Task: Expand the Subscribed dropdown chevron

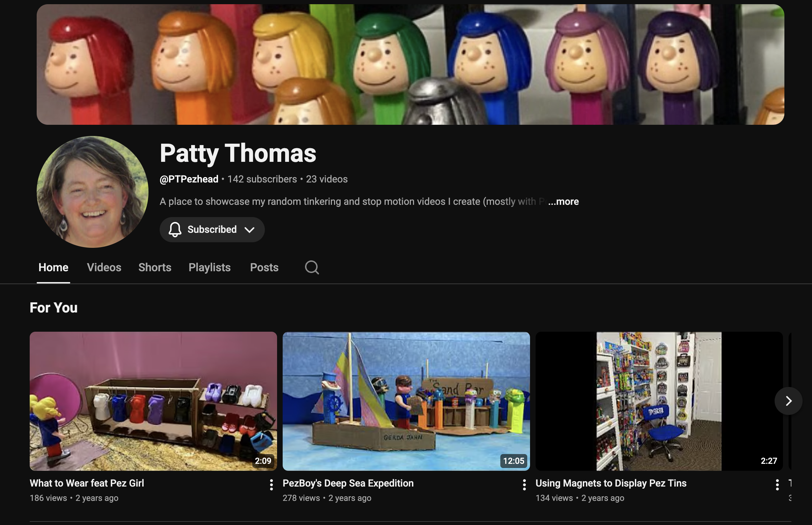Action: pyautogui.click(x=249, y=230)
